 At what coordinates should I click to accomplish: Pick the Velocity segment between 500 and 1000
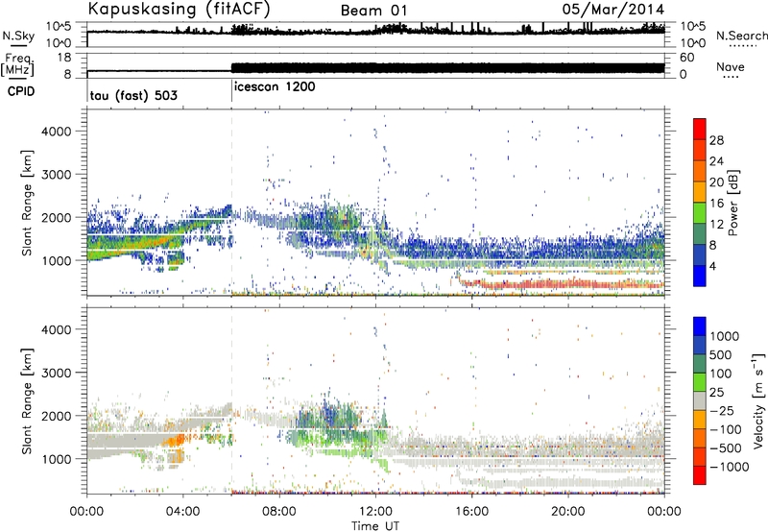coord(700,345)
